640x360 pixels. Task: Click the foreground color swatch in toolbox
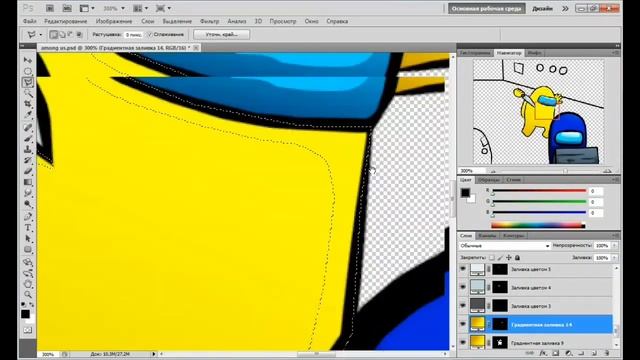pos(25,314)
